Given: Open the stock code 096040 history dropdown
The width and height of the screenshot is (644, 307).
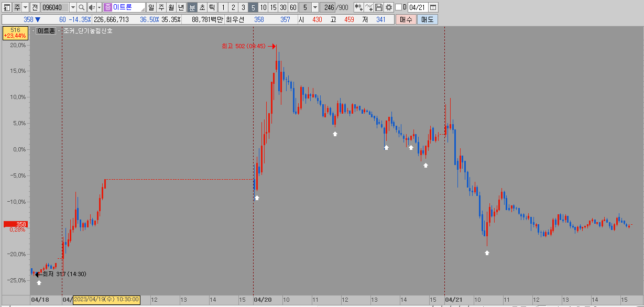Looking at the screenshot, I should point(73,7).
